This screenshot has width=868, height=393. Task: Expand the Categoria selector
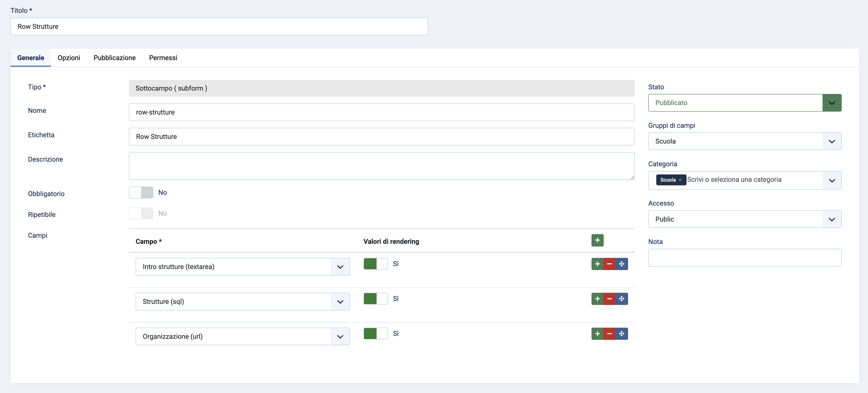click(832, 180)
